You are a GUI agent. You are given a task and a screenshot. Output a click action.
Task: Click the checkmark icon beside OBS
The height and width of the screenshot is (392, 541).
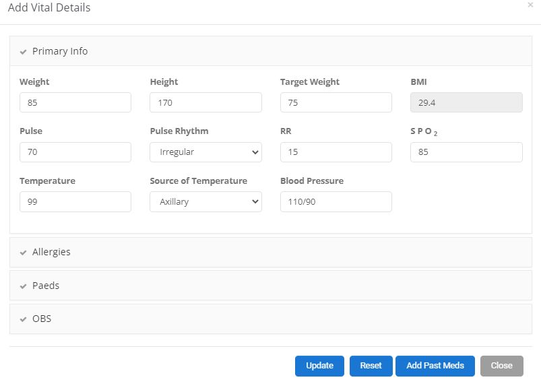click(24, 319)
